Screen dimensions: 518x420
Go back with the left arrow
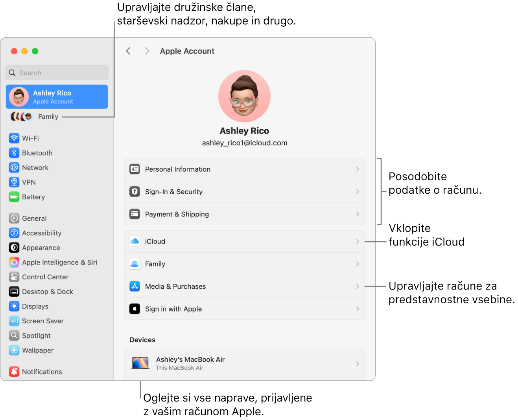[x=128, y=51]
